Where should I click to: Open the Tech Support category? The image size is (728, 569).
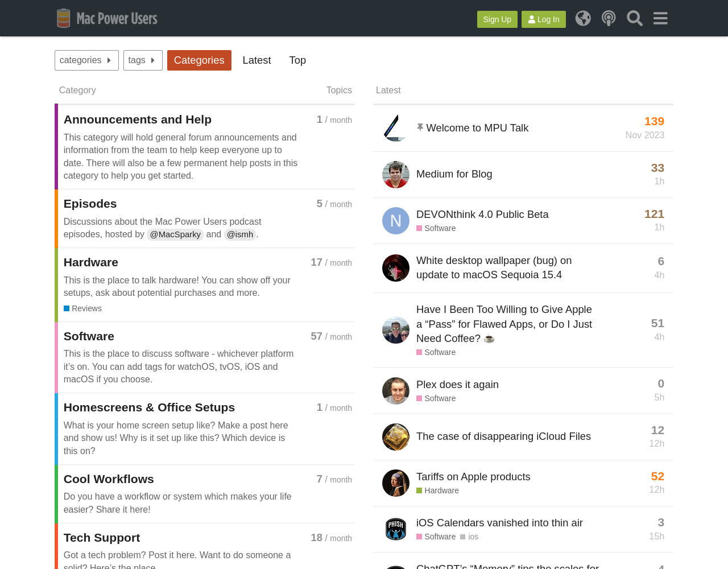(x=102, y=538)
